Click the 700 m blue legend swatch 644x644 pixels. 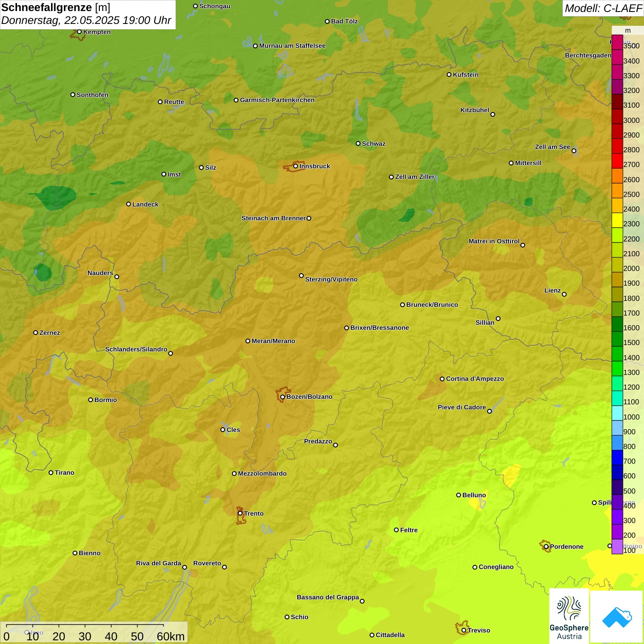617,458
